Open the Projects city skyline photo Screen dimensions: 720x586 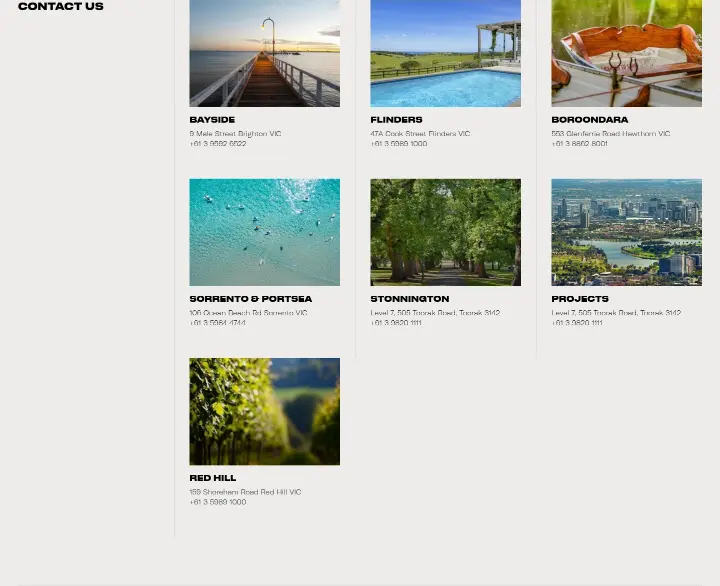626,232
